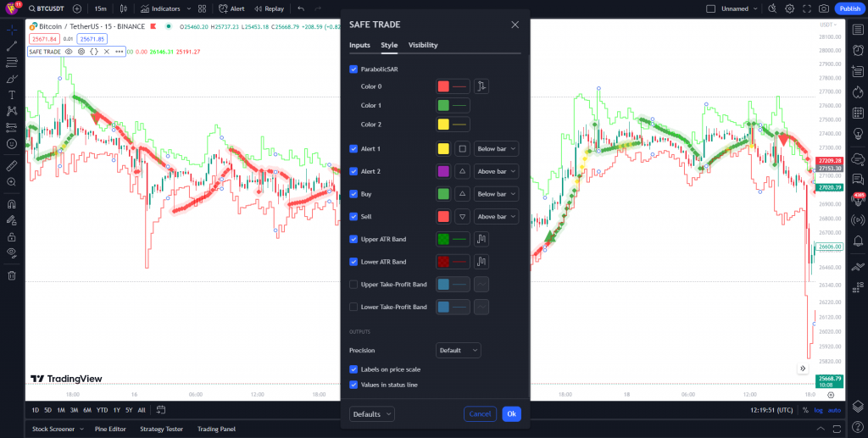Open SAFE TRADE source code braces
The width and height of the screenshot is (868, 438).
(94, 52)
